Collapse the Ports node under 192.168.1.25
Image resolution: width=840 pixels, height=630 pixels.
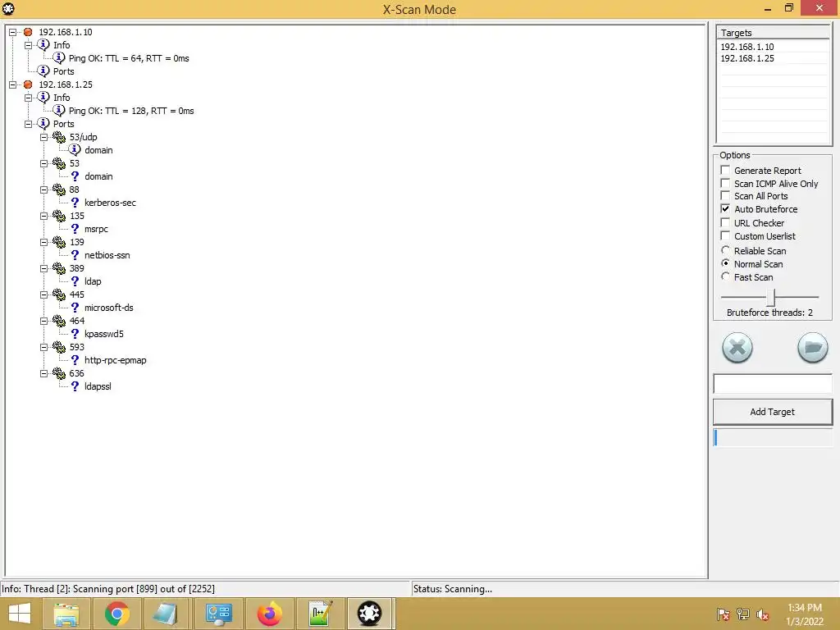(x=29, y=124)
